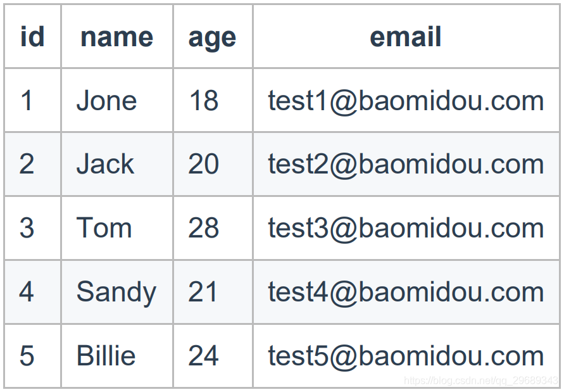Click the test4@baomidou.com email cell

click(x=406, y=292)
